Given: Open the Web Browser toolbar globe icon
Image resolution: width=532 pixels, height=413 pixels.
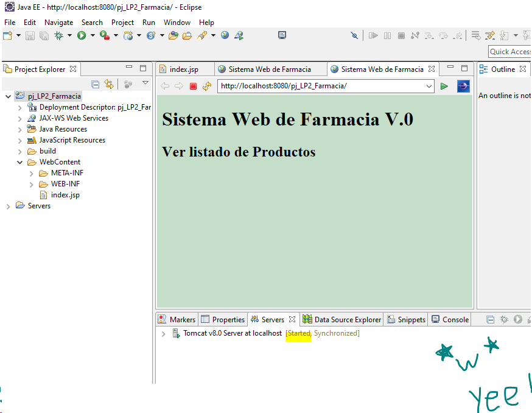Looking at the screenshot, I should click(225, 36).
